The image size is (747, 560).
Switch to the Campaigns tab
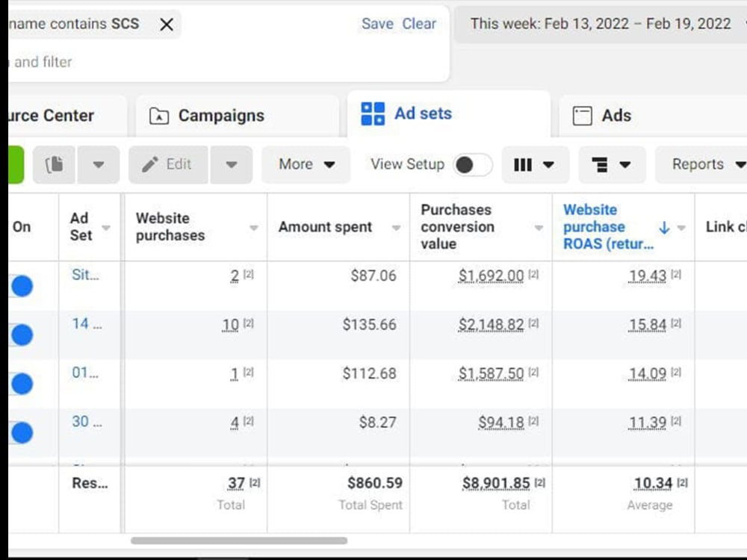click(x=220, y=115)
